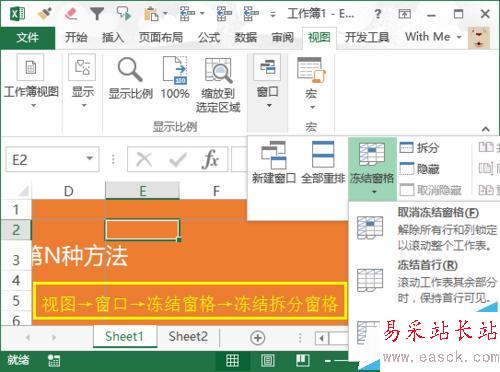The height and width of the screenshot is (372, 500).
Task: Click Unhide (取消隐藏) window button
Action: coord(430,190)
